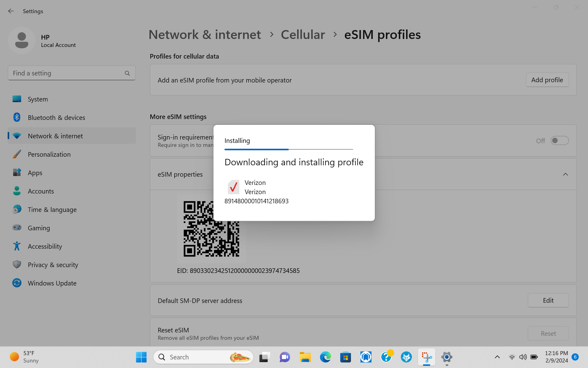
Task: Select Network & internet in sidebar
Action: [72, 136]
